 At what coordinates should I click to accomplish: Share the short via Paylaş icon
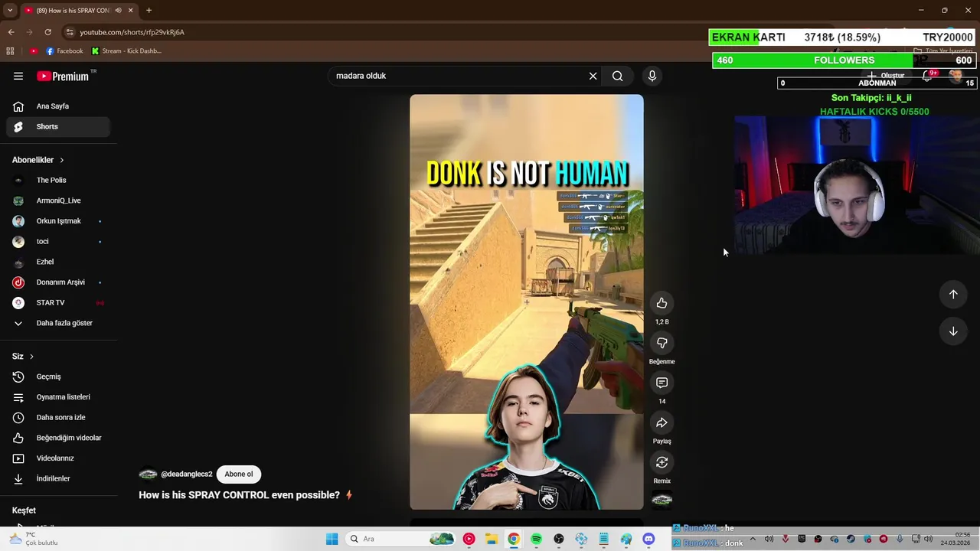[x=661, y=422]
